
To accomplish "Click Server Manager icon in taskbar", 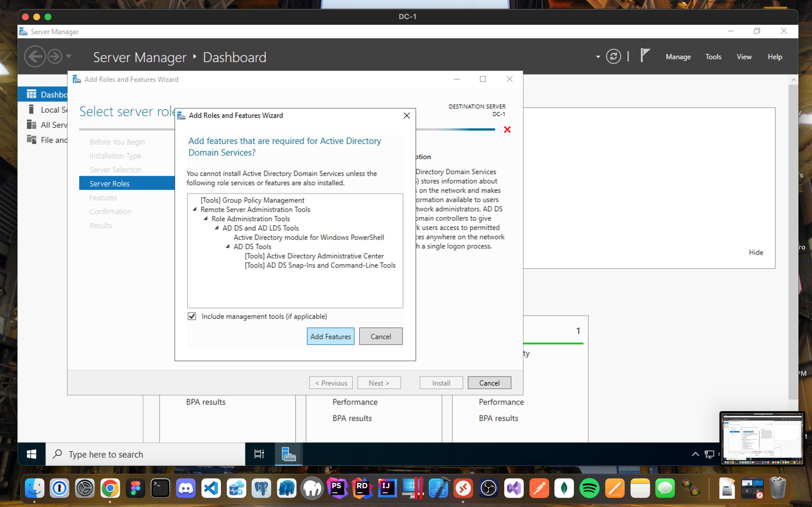I will (288, 454).
